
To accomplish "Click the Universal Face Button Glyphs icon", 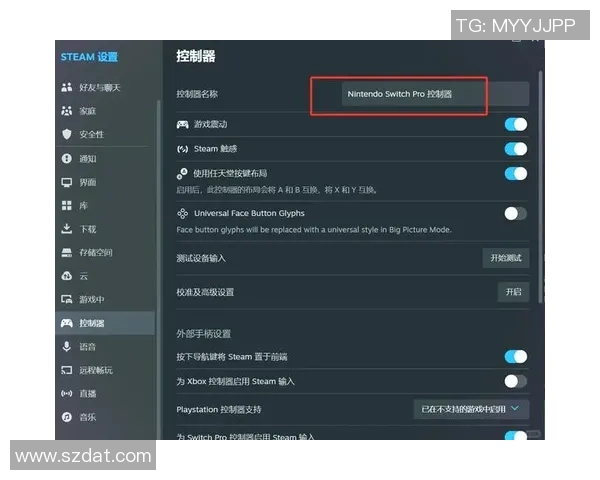I will [x=183, y=213].
